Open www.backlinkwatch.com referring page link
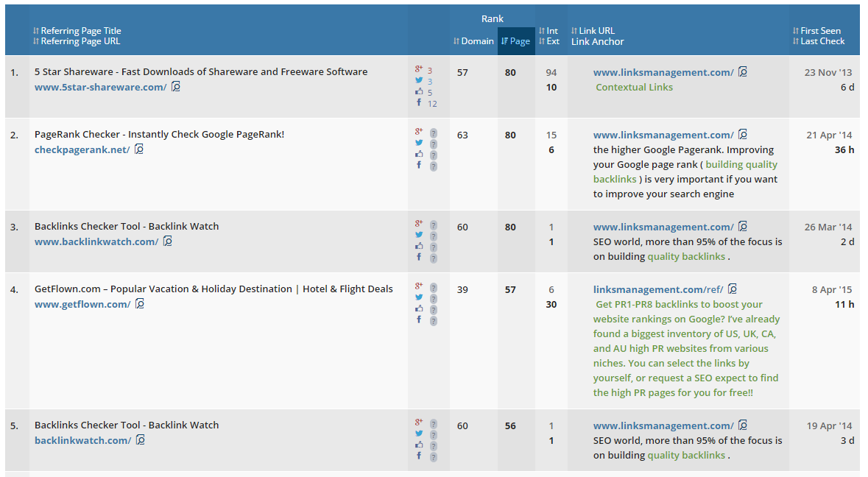868x477 pixels. (96, 242)
